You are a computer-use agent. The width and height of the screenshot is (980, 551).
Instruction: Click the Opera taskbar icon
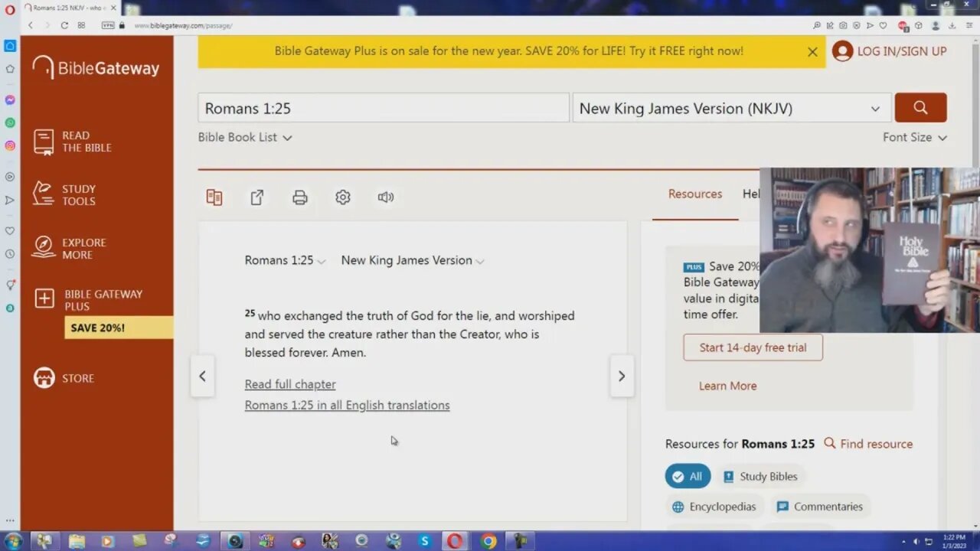point(456,541)
